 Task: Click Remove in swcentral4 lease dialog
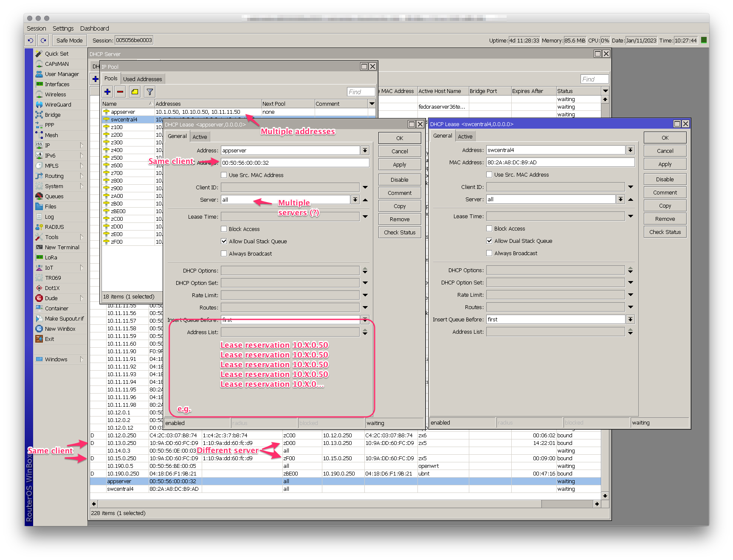[x=665, y=219]
